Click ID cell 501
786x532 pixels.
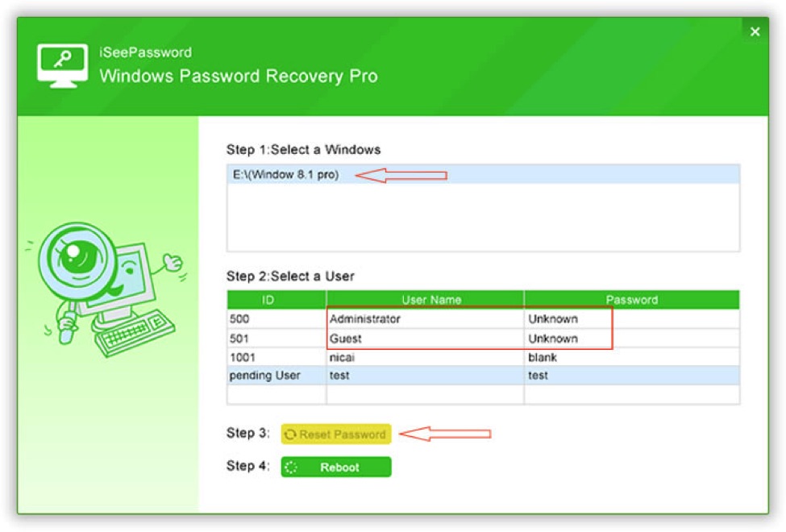[277, 339]
